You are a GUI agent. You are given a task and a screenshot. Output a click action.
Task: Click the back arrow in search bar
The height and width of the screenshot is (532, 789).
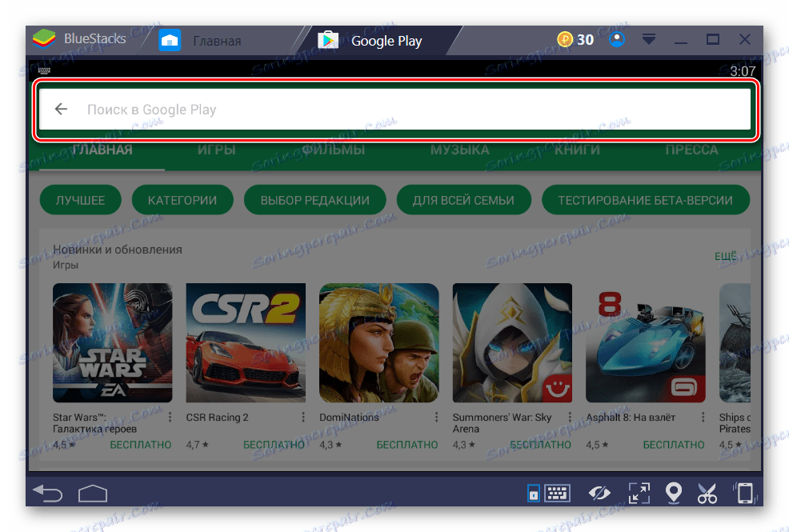pos(61,109)
